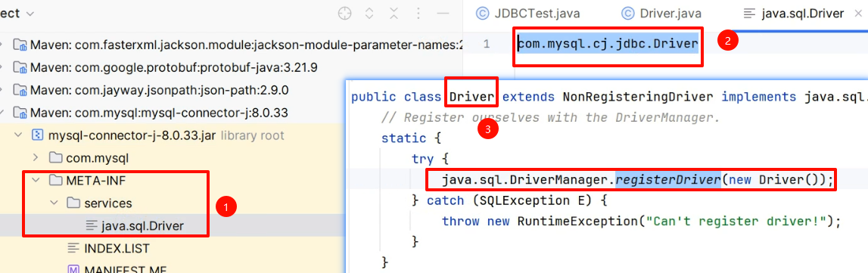Screen dimensions: 868x273
Task: Click the library icon beside json-path
Action: (x=20, y=90)
